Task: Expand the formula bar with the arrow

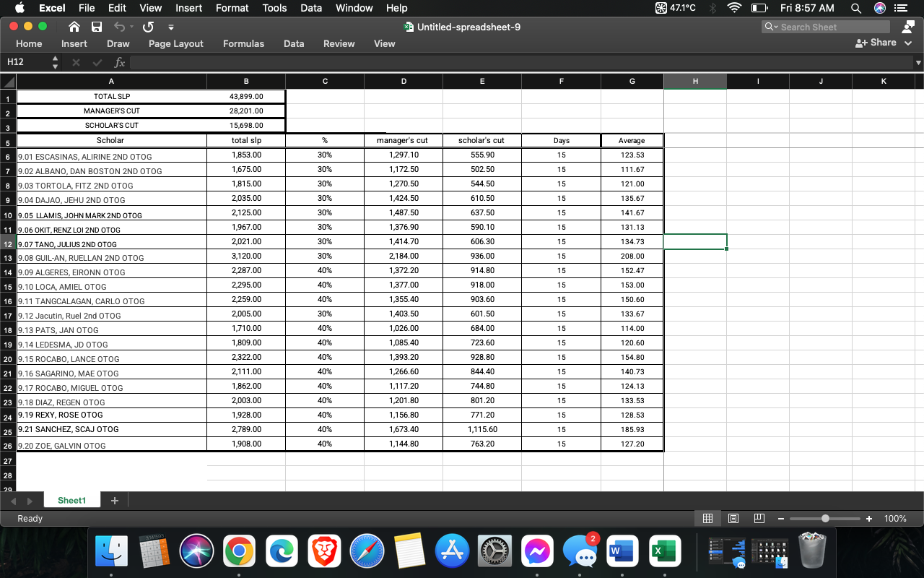Action: [918, 63]
